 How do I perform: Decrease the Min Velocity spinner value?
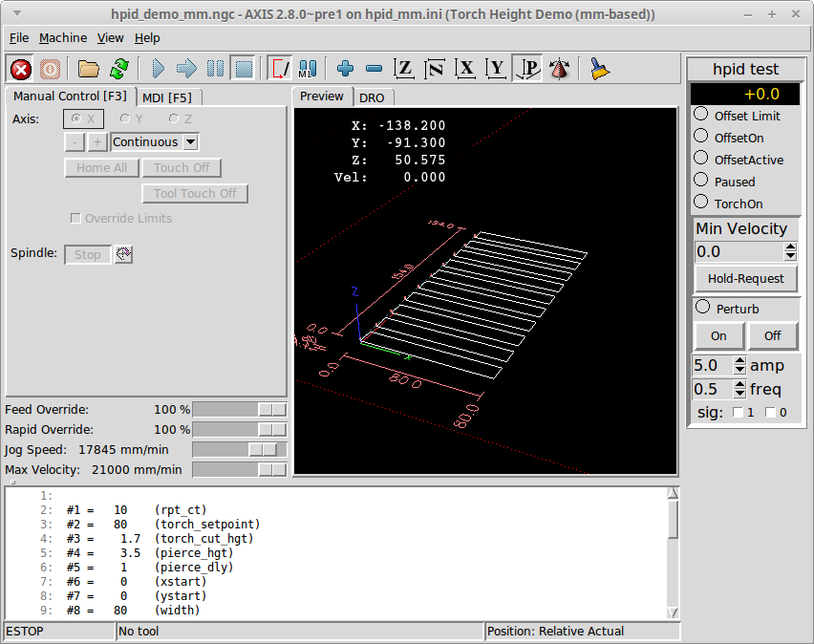pos(790,255)
